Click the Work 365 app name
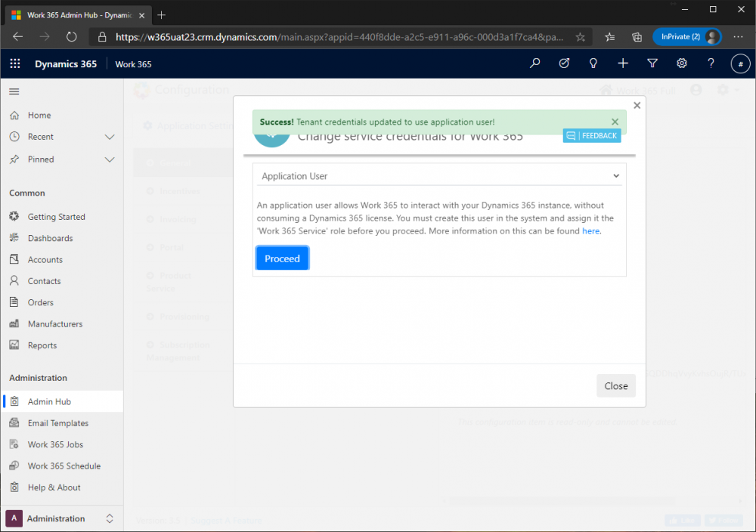 coord(133,64)
